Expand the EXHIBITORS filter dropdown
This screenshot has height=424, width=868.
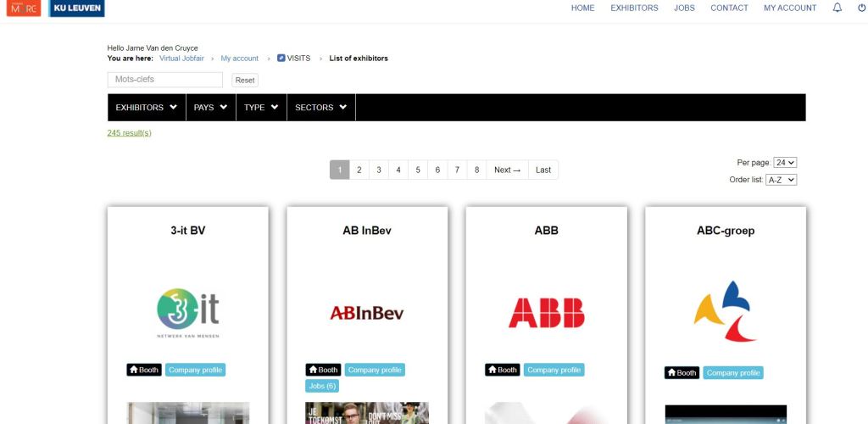pyautogui.click(x=146, y=108)
